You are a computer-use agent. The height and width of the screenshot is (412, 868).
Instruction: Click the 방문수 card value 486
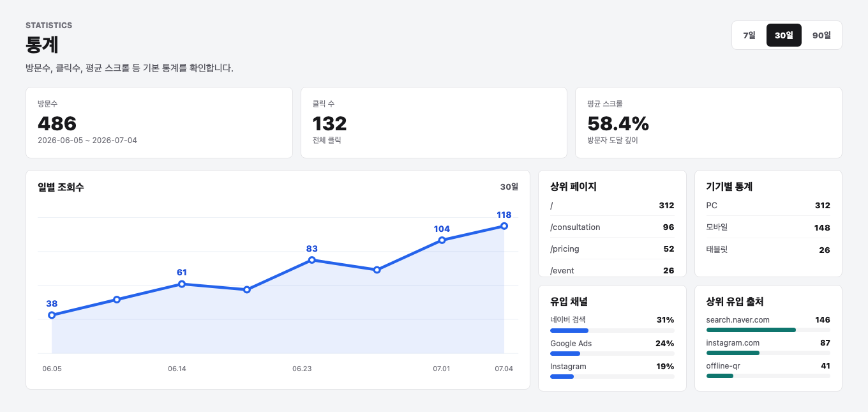57,123
